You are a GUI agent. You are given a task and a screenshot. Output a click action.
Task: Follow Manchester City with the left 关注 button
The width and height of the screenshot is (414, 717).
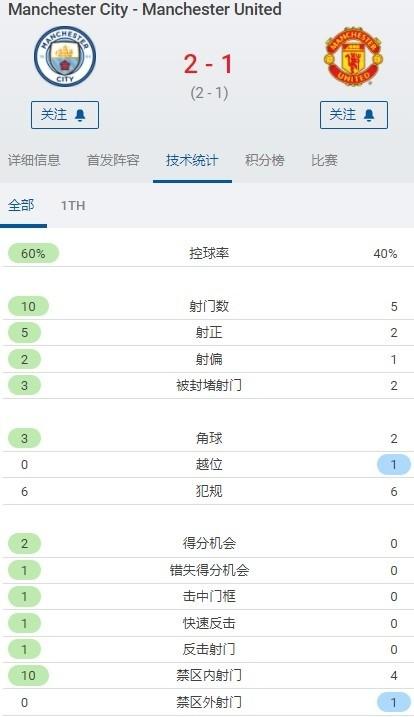[x=65, y=115]
